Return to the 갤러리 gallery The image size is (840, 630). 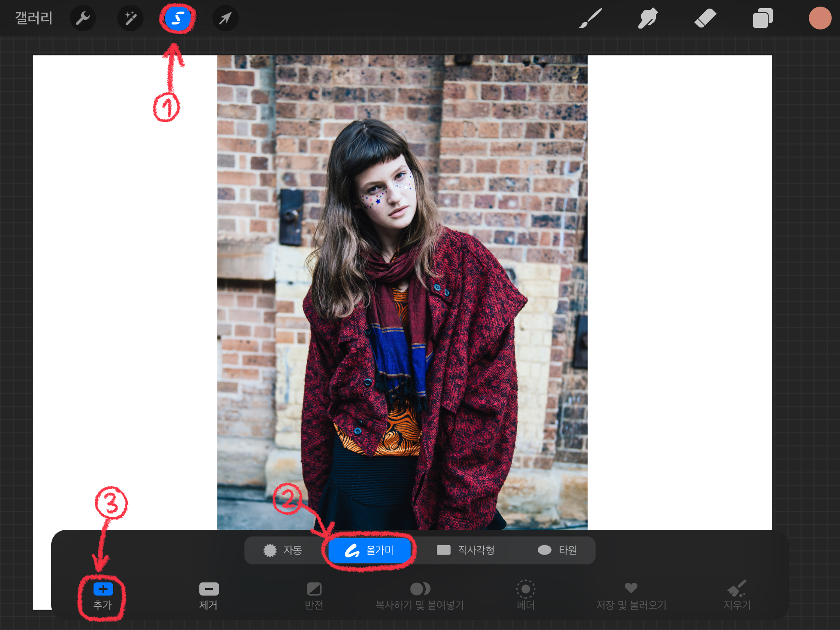pos(34,18)
